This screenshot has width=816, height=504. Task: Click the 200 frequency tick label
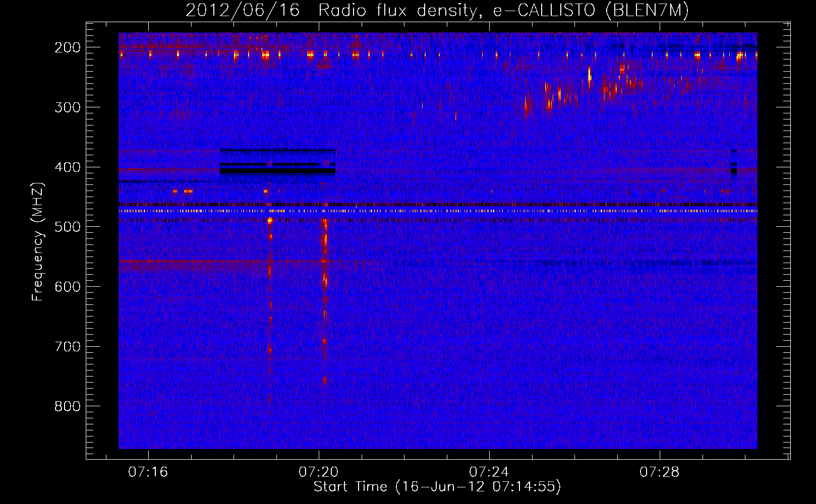tap(67, 47)
